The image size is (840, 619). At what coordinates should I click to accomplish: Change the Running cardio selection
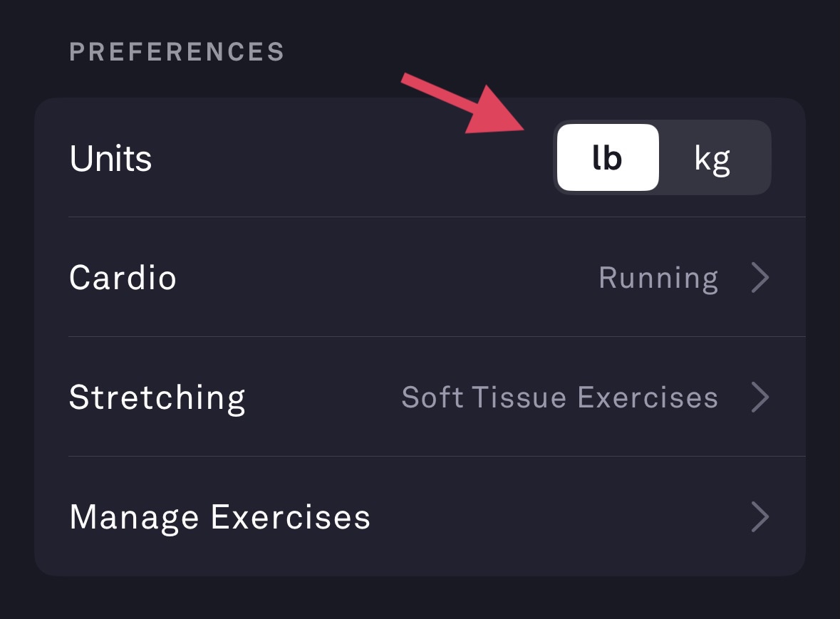pyautogui.click(x=658, y=278)
